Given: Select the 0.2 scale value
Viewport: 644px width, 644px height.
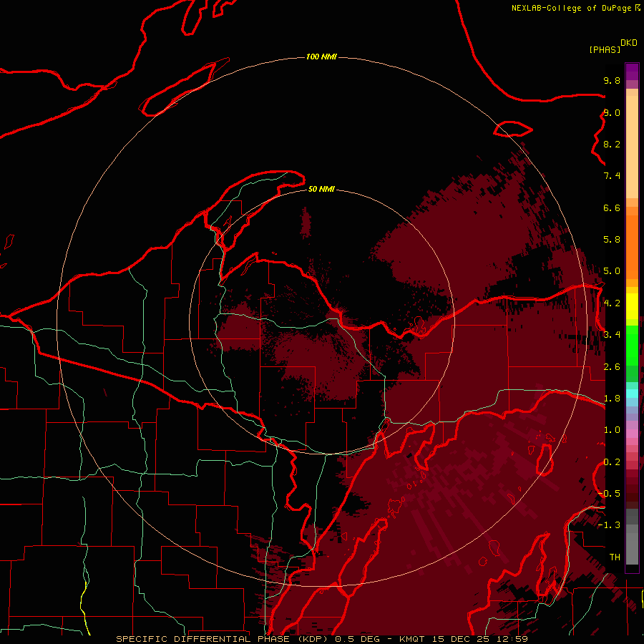Looking at the screenshot, I should (612, 462).
